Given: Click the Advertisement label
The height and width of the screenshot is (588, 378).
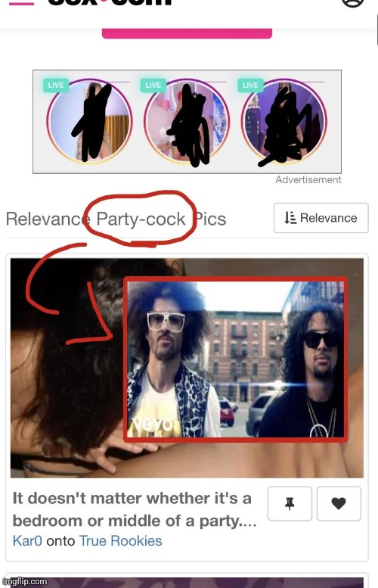Looking at the screenshot, I should coord(308,179).
